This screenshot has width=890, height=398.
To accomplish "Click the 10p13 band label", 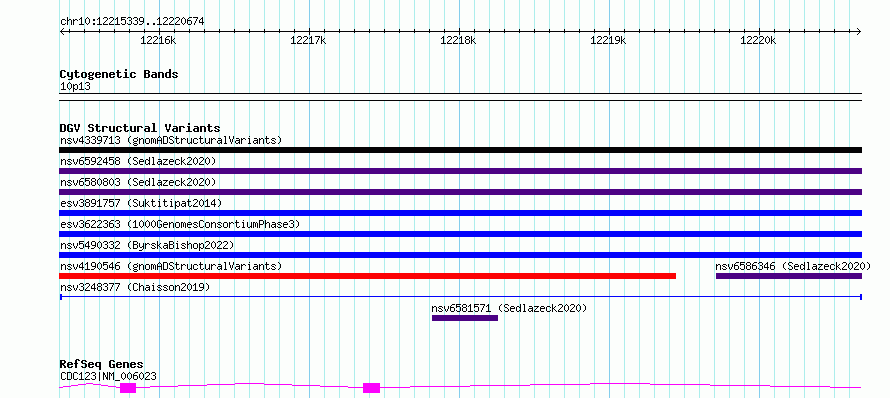I will (75, 86).
